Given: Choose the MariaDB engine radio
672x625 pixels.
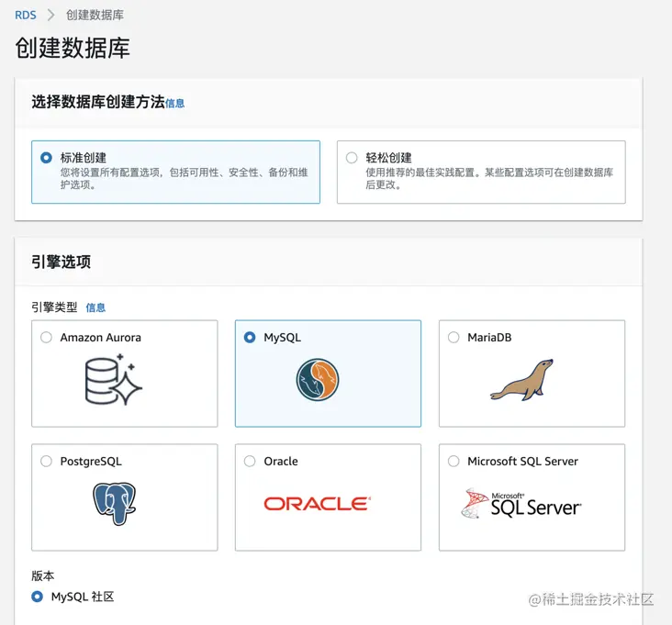Looking at the screenshot, I should tap(454, 337).
